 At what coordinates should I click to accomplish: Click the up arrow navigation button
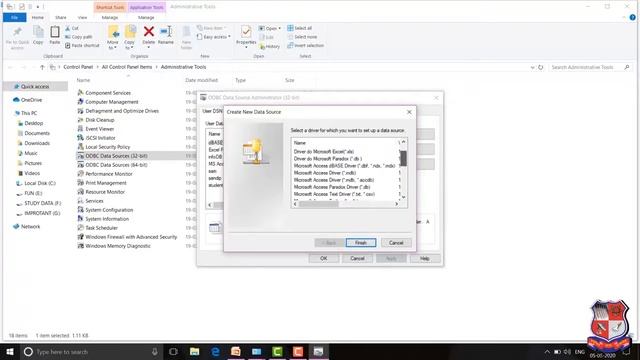[x=42, y=67]
